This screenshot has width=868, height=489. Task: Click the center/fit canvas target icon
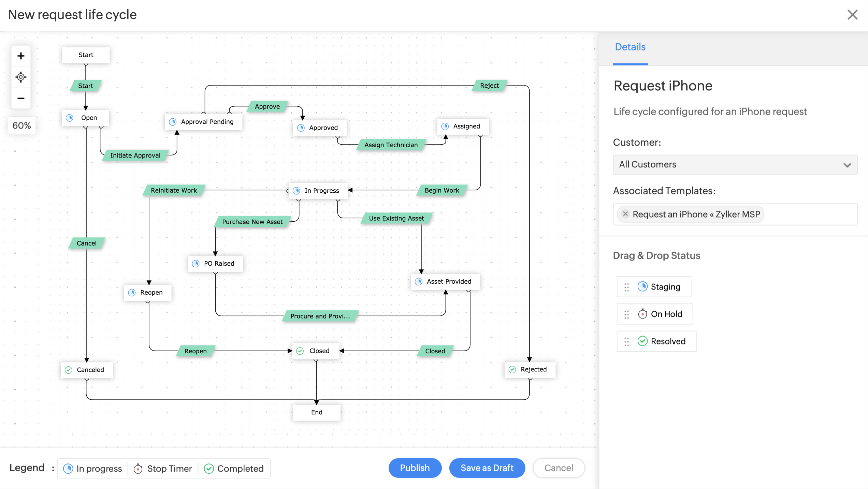21,77
